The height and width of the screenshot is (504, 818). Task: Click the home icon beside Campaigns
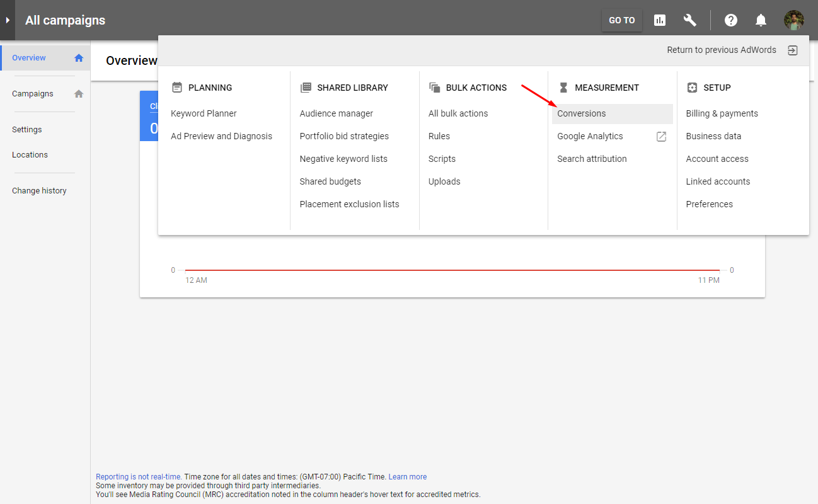point(79,94)
